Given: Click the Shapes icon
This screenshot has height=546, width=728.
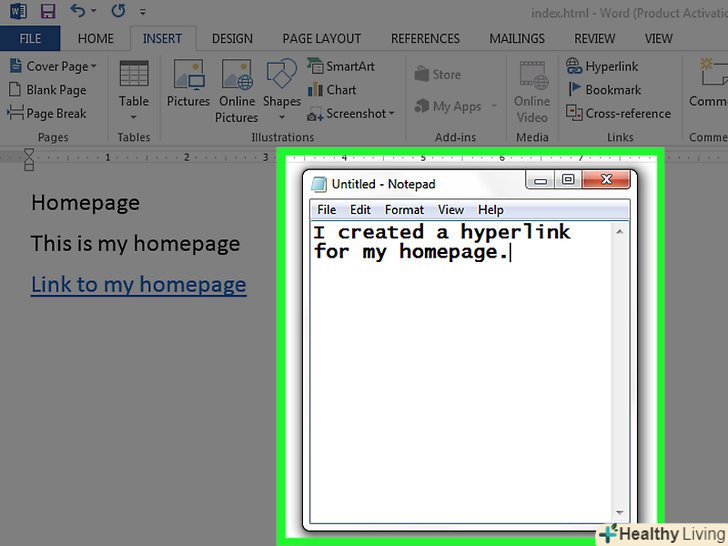Looking at the screenshot, I should click(281, 73).
